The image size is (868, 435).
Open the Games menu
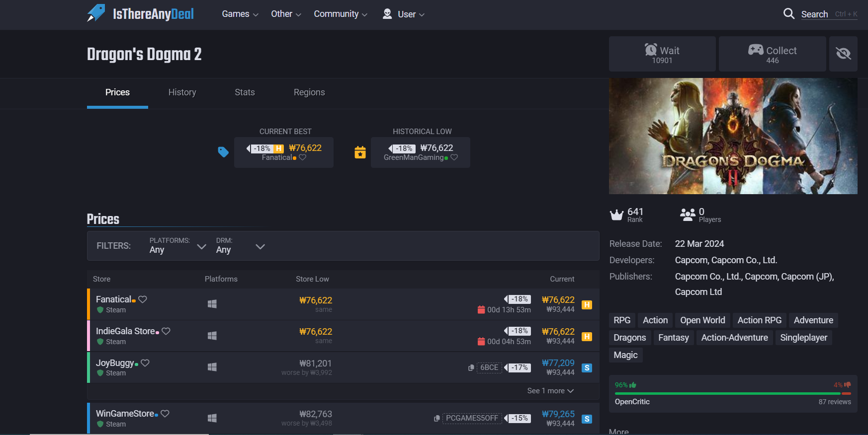click(240, 14)
